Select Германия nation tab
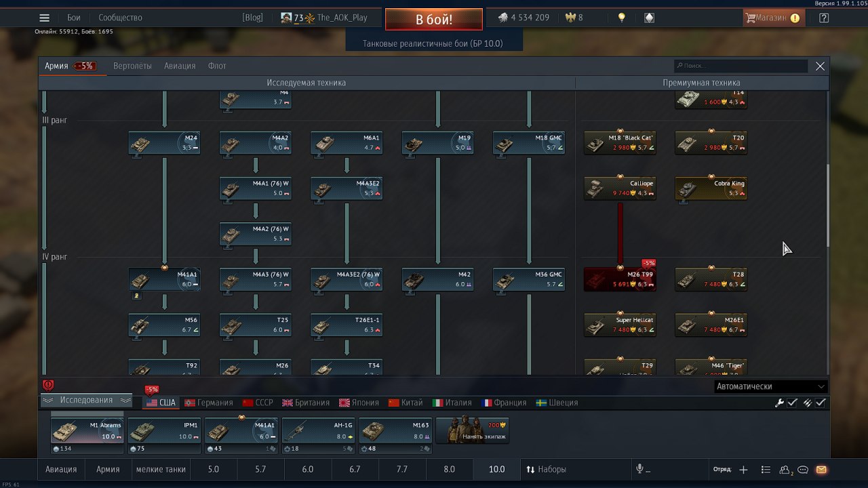868x488 pixels. click(x=208, y=403)
